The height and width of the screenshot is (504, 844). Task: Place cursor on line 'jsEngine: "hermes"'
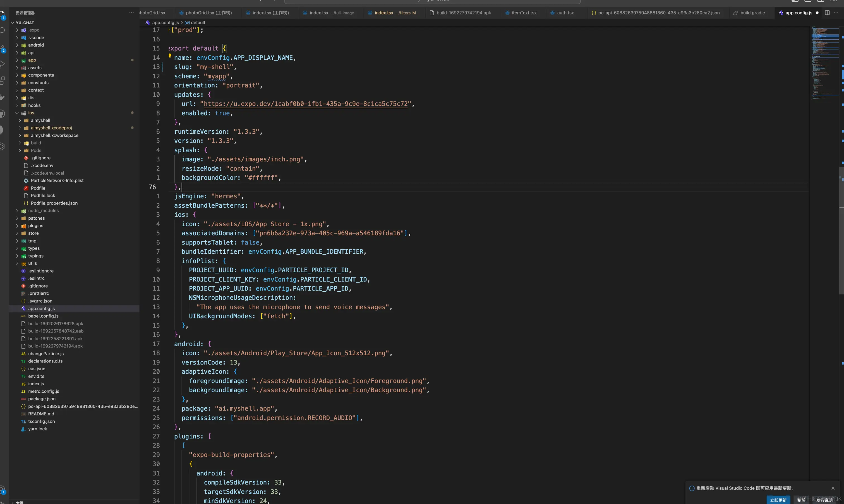tap(209, 196)
